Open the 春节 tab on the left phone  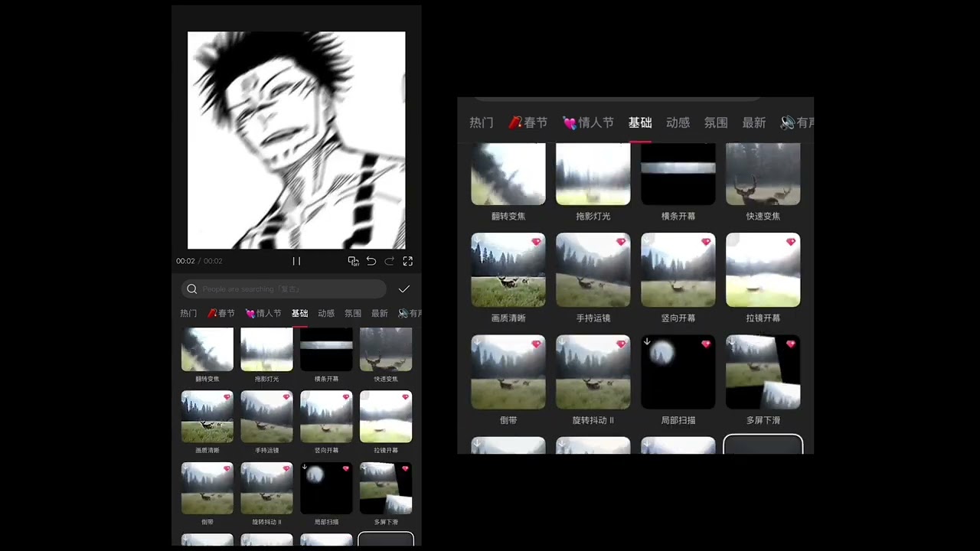221,313
